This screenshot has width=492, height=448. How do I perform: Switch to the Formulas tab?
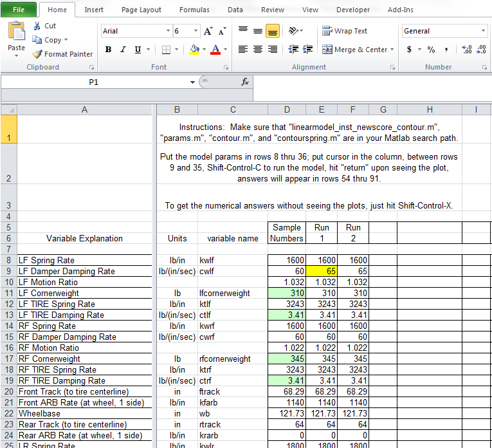click(194, 10)
